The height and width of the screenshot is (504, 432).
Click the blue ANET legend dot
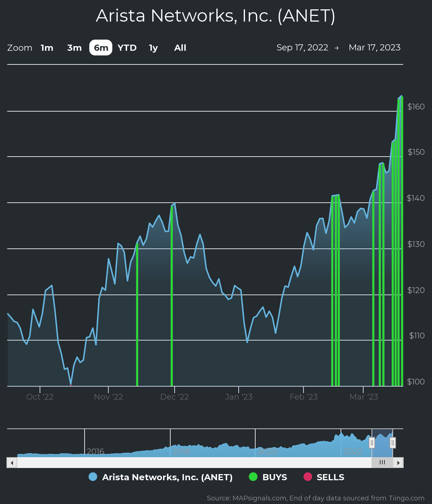pyautogui.click(x=93, y=477)
